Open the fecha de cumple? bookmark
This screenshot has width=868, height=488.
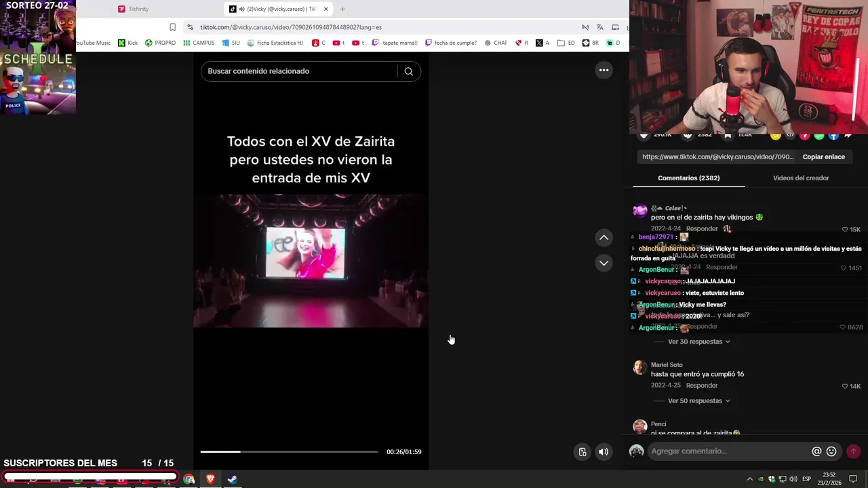pos(451,43)
